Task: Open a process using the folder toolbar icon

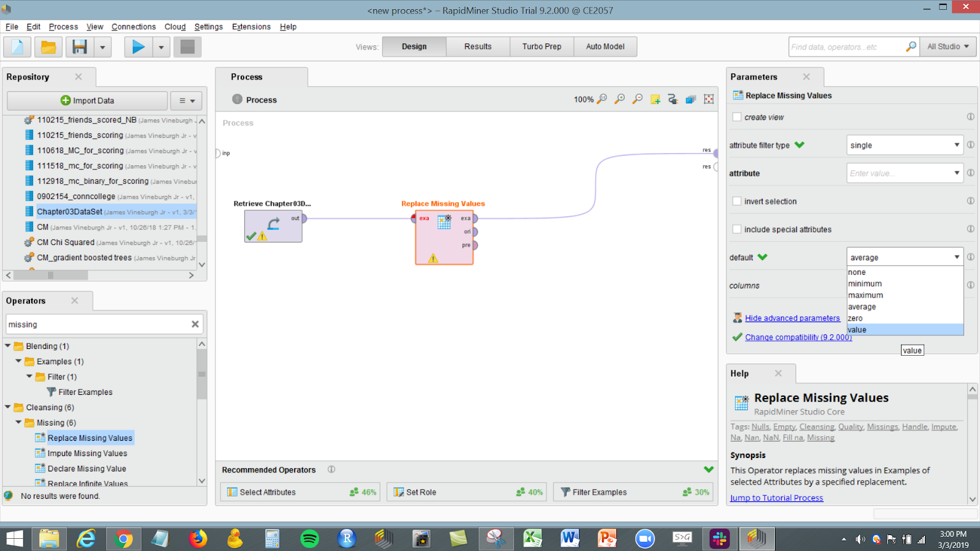Action: (x=48, y=47)
